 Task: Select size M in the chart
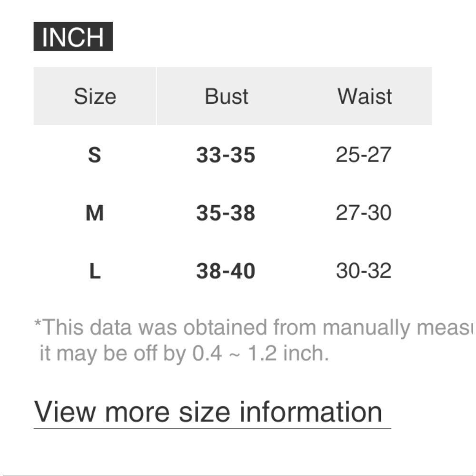point(95,213)
